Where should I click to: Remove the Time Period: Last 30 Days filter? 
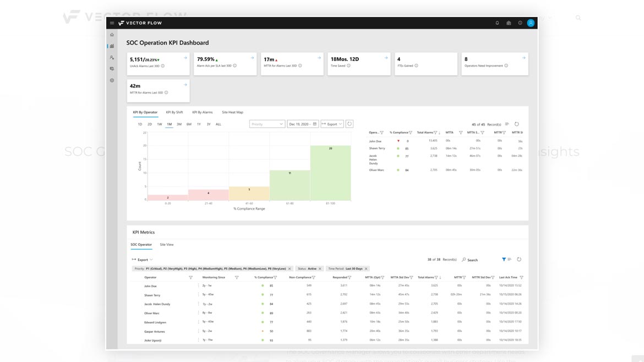[x=366, y=268]
